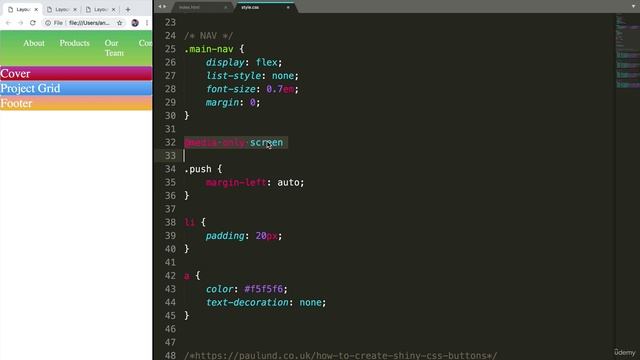
Task: Close the third Layout browser tab
Action: 113,9
